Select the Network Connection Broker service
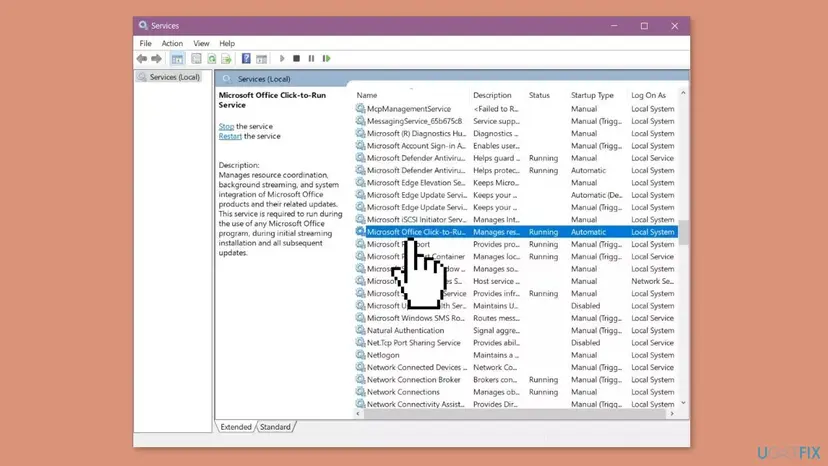Screen dimensions: 828x466 pyautogui.click(x=516, y=380)
